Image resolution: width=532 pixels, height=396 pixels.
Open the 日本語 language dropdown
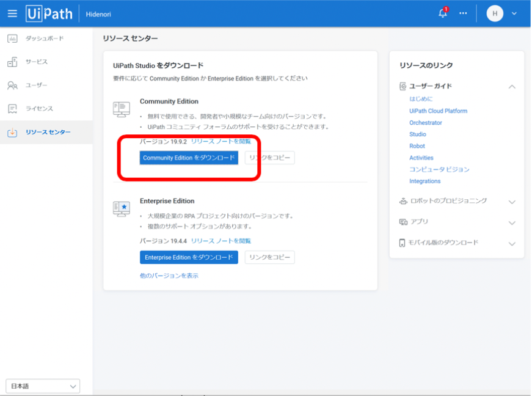43,386
